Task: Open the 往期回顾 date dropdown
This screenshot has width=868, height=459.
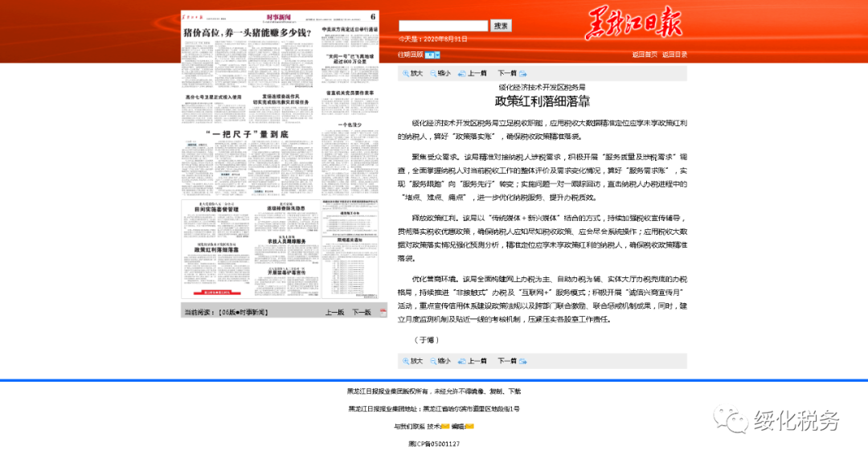Action: click(432, 55)
